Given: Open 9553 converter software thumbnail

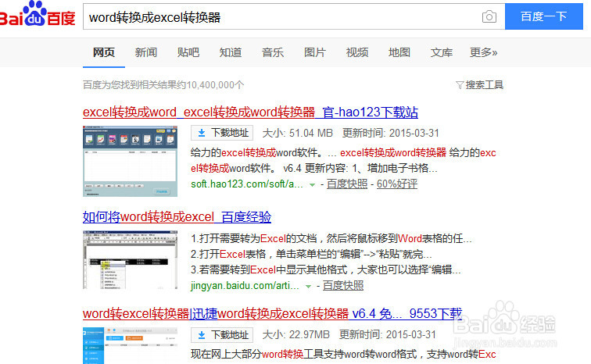Looking at the screenshot, I should [130, 345].
